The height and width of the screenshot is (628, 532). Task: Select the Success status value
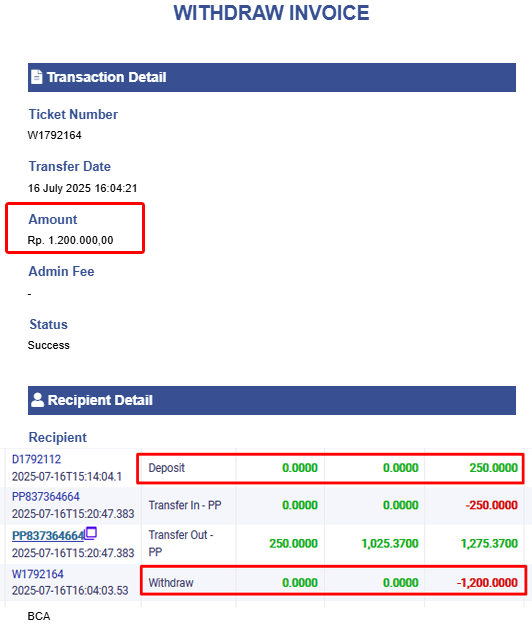tap(48, 345)
